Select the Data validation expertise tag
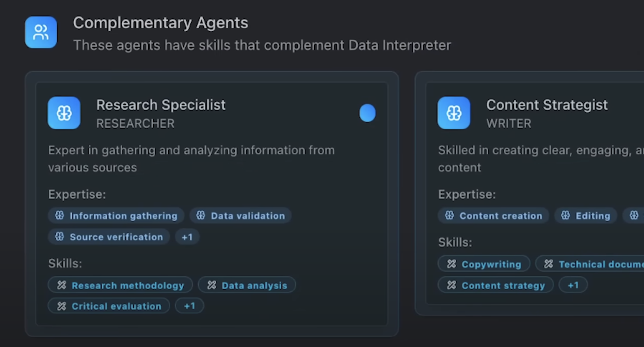Image resolution: width=644 pixels, height=347 pixels. coord(240,216)
